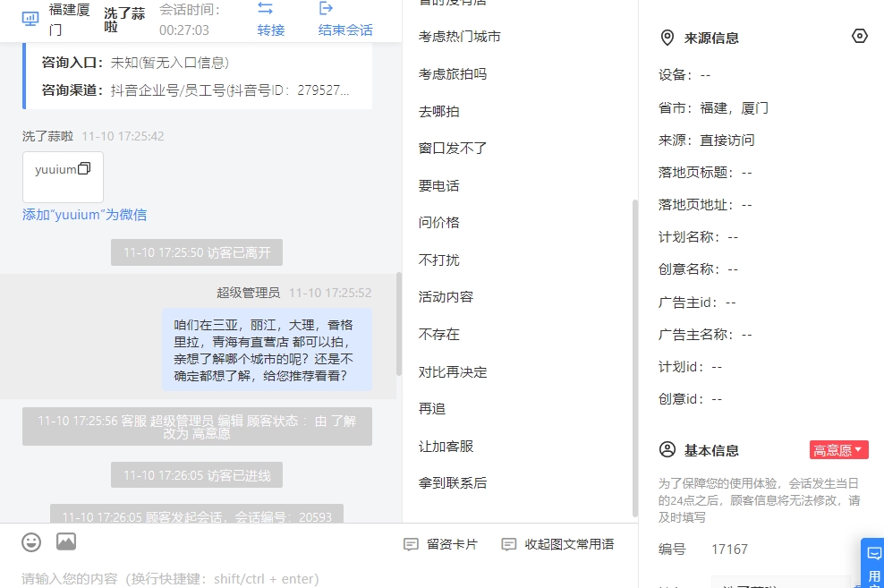Click the chat history scrollbar thumb

pos(398,324)
